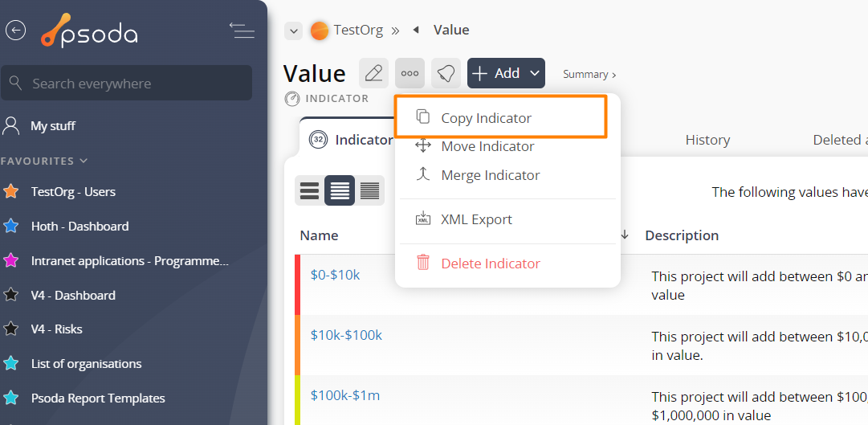Click the pencil edit icon beside Value

(x=373, y=73)
